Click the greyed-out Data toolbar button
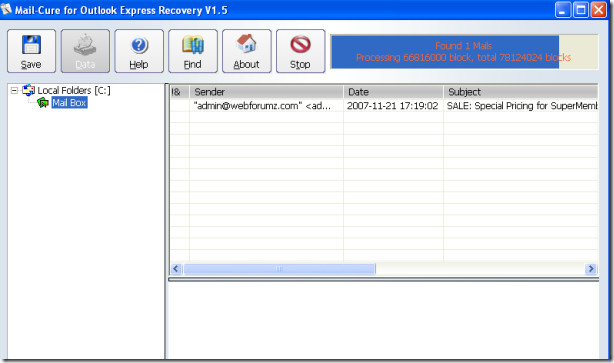This screenshot has height=363, width=614. [85, 51]
